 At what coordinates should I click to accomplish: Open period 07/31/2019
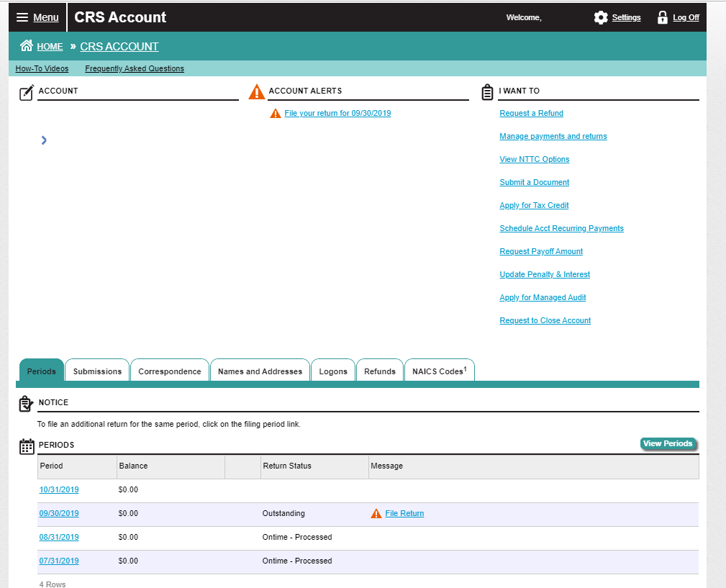point(59,561)
